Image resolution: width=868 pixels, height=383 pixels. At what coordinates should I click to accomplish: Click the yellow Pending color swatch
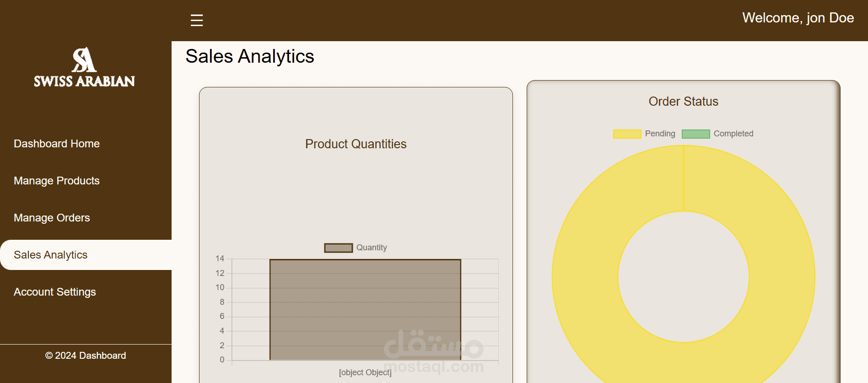(x=627, y=134)
